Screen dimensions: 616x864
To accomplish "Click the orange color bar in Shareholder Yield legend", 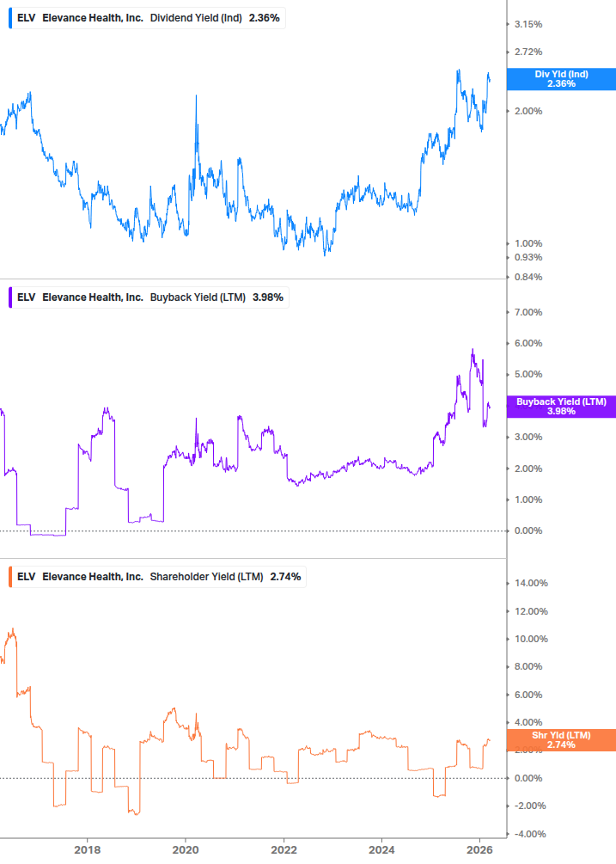I will (x=10, y=576).
